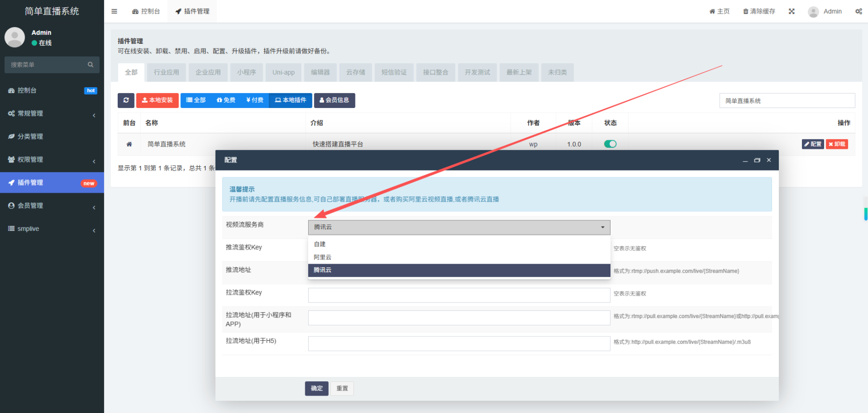Choose 阿里云 from the provider list
The image size is (868, 413).
[x=323, y=257]
